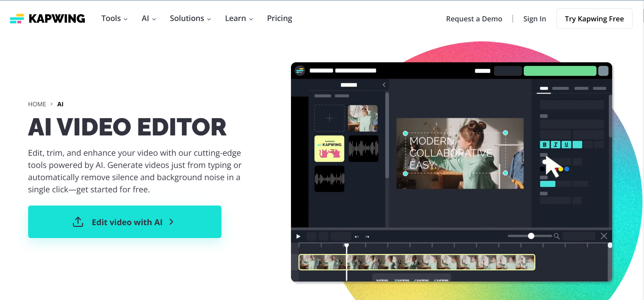Click the timeline zoom slider handle
The width and height of the screenshot is (644, 300).
point(531,236)
